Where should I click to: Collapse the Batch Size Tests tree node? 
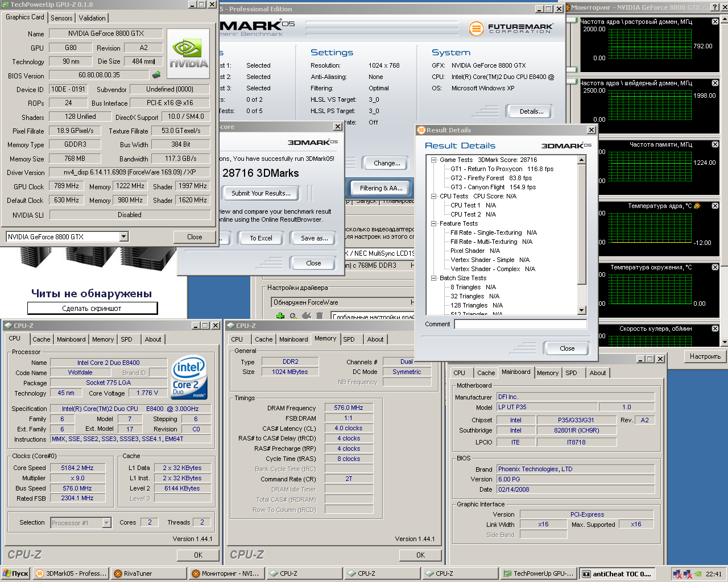433,278
